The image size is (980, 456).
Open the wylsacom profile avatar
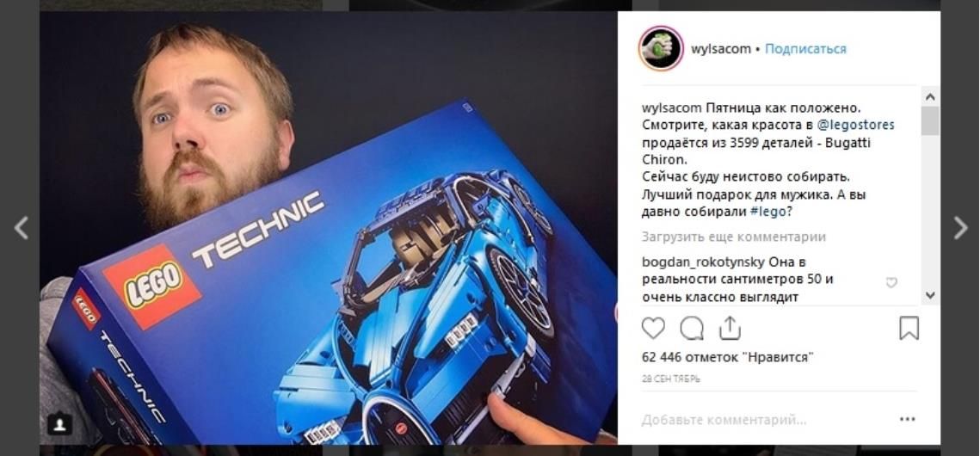pyautogui.click(x=661, y=48)
